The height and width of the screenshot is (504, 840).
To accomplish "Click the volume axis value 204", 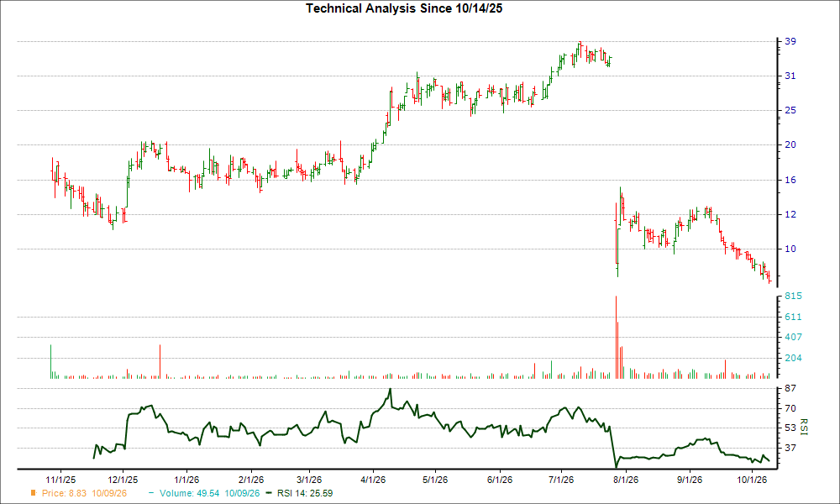I will click(x=793, y=358).
